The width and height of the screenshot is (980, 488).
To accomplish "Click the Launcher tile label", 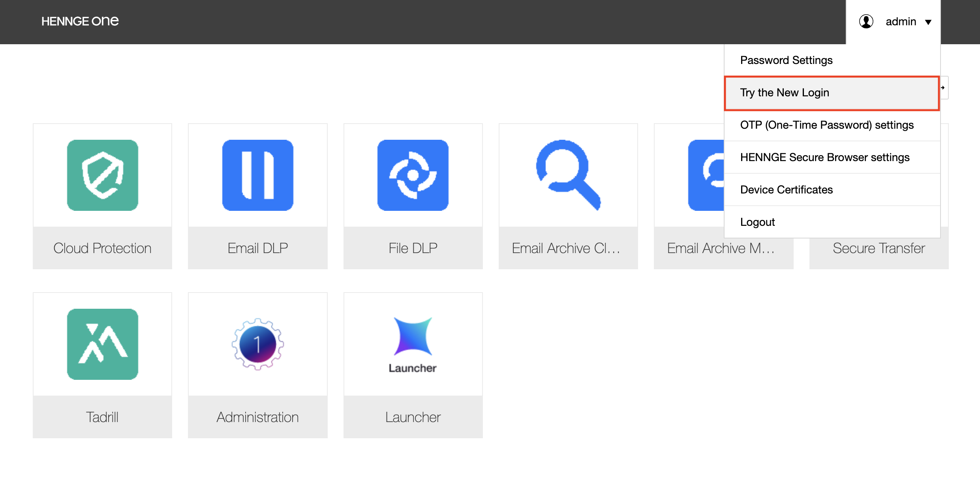I will tap(413, 417).
